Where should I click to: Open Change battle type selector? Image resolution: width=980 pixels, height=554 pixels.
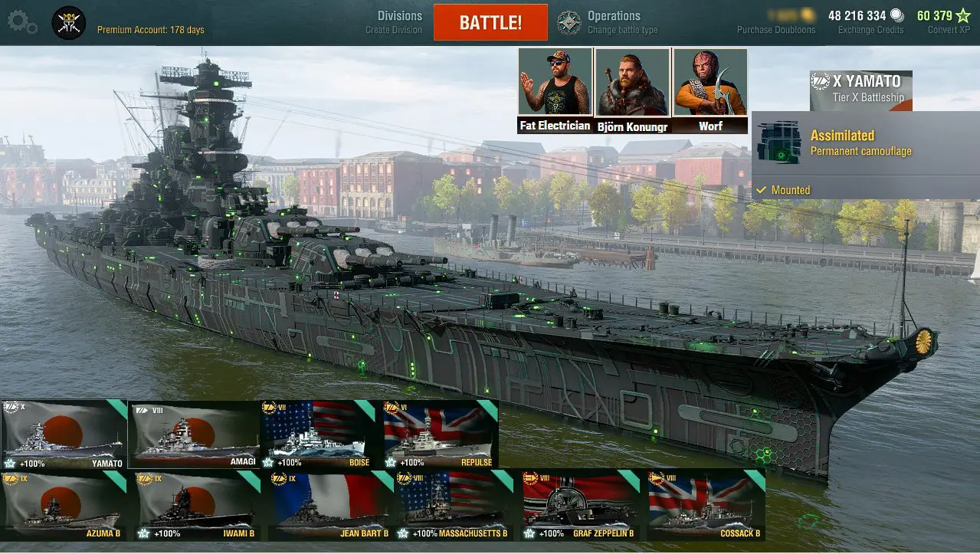[622, 31]
